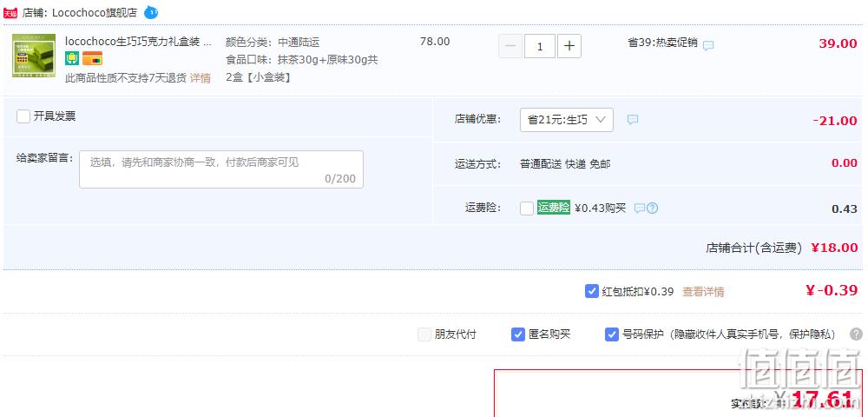Click the item subtotal 39.00
The width and height of the screenshot is (868, 417).
click(x=838, y=43)
